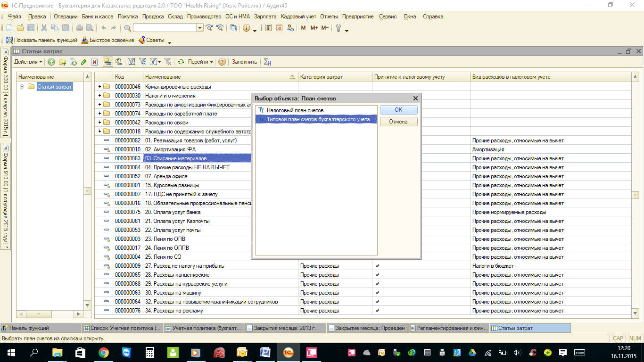Toggle tax accounting checkmark for row 30. Расходы на машину
644x362 pixels.
pyautogui.click(x=377, y=293)
